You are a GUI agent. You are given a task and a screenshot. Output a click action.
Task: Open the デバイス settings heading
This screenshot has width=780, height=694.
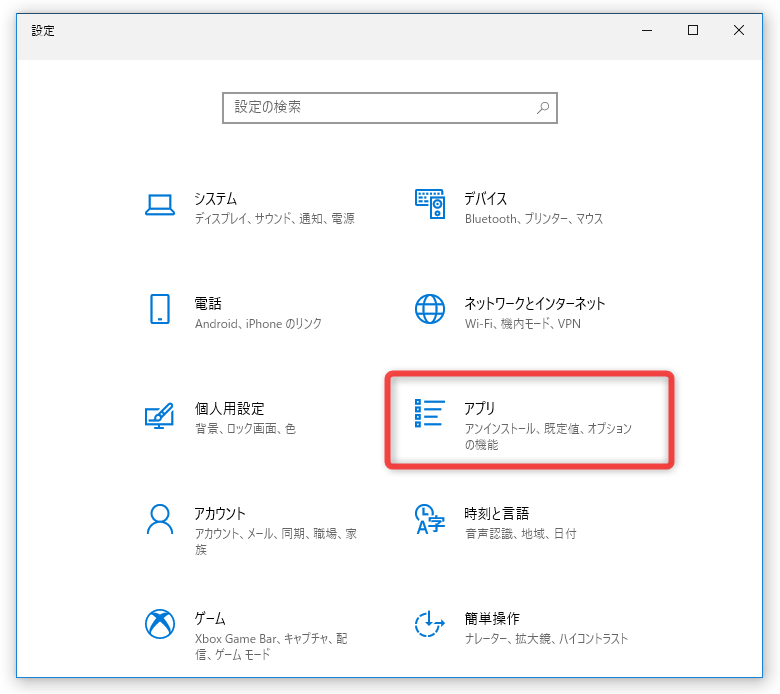[x=486, y=198]
